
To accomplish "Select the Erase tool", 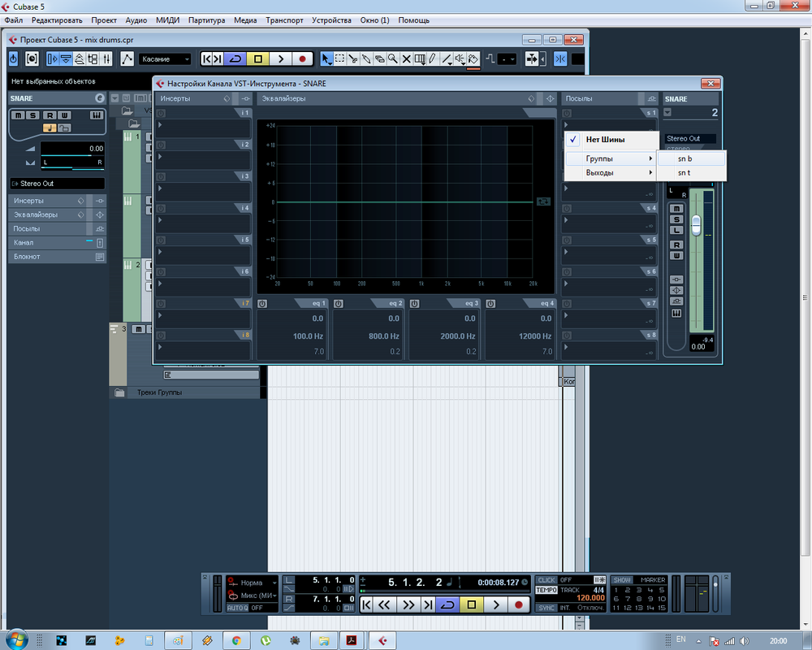I will point(379,59).
